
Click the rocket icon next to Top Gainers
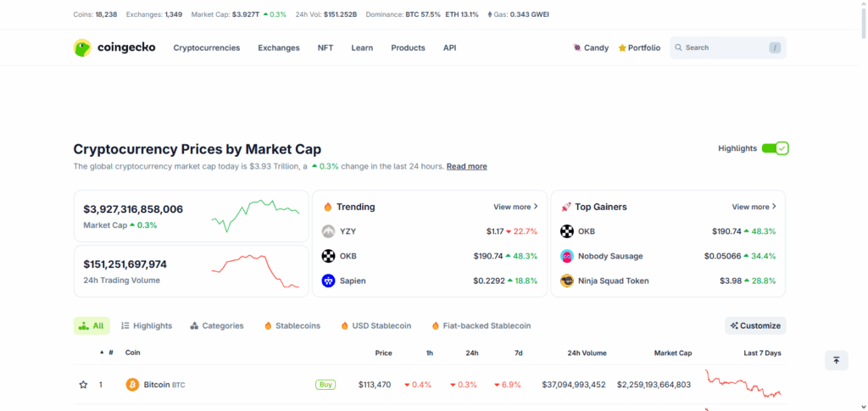(x=565, y=207)
